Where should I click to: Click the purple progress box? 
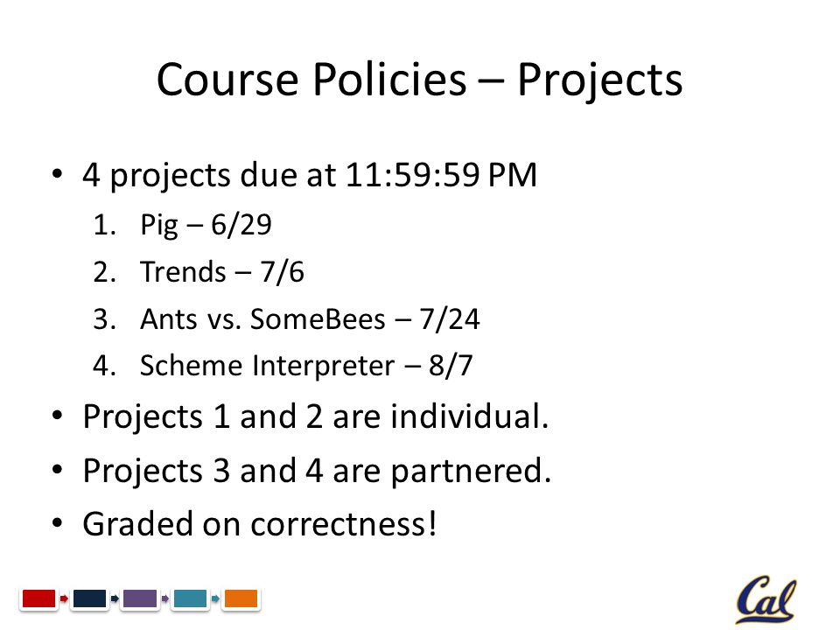tap(140, 598)
